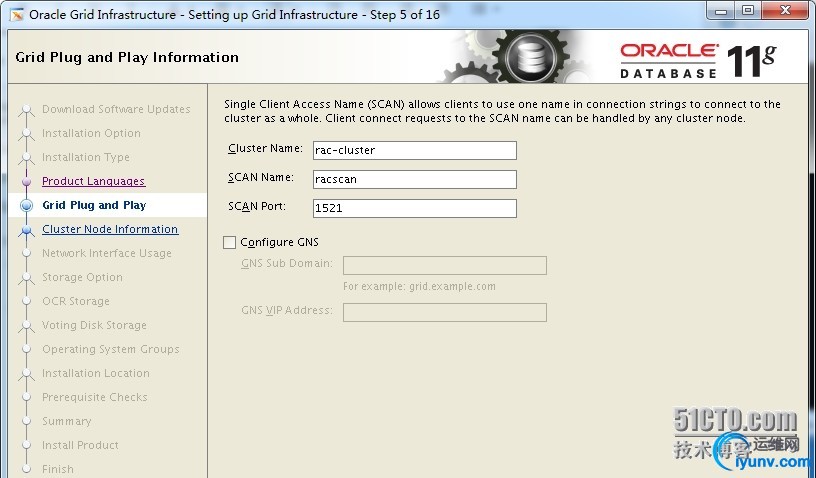
Task: Click the Oracle installer title bar icon
Action: (17, 15)
